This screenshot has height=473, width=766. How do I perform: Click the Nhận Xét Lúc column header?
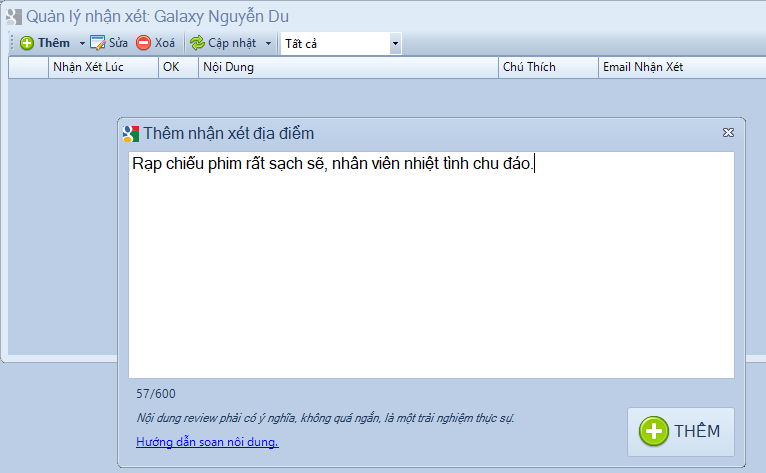click(x=103, y=67)
